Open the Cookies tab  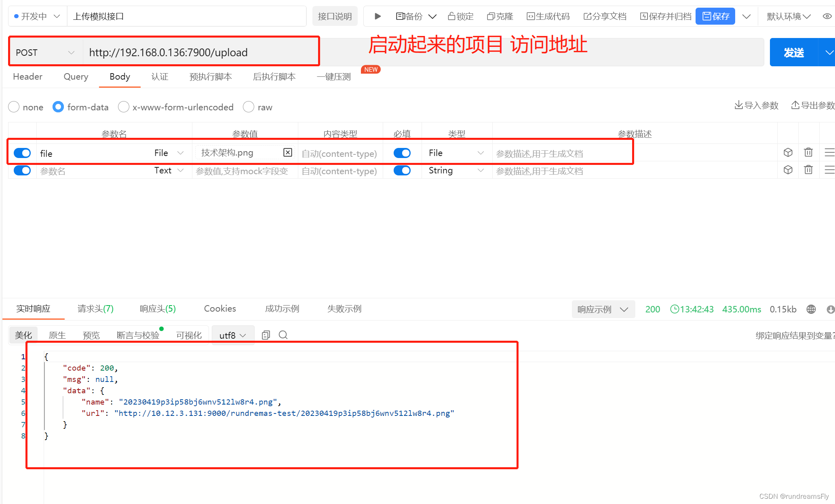220,309
